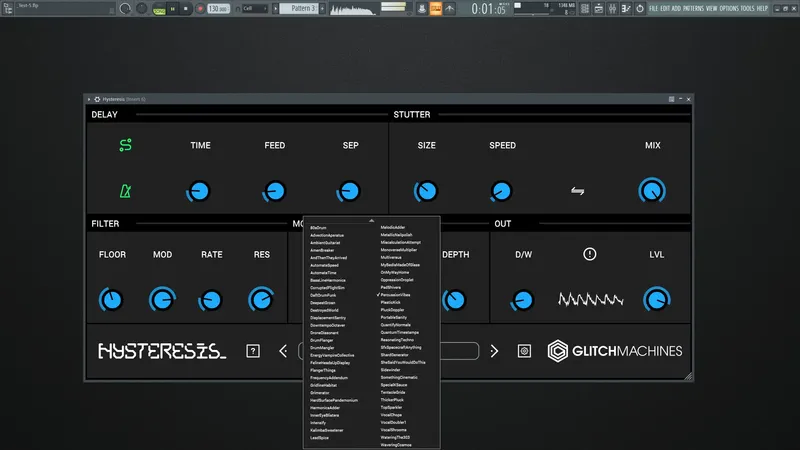Click the FL Studio main pitch knob

coord(141,8)
